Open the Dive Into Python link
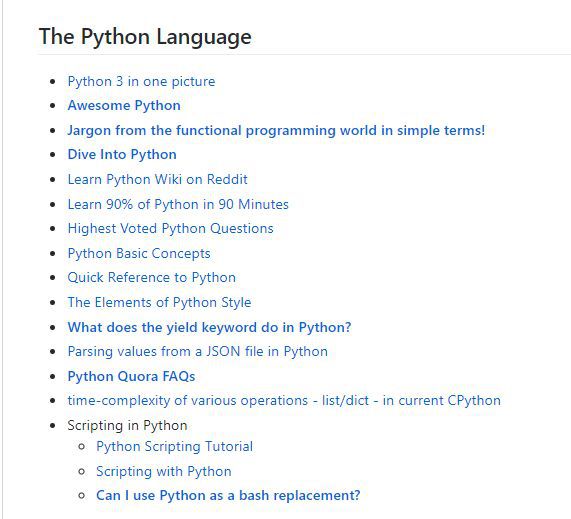Viewport: 571px width, 519px height. coord(122,154)
